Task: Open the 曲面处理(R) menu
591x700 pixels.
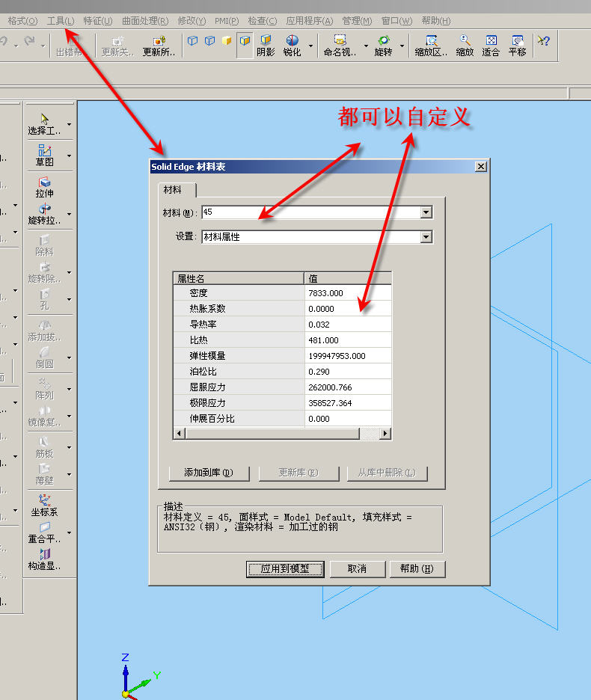Action: coord(145,21)
